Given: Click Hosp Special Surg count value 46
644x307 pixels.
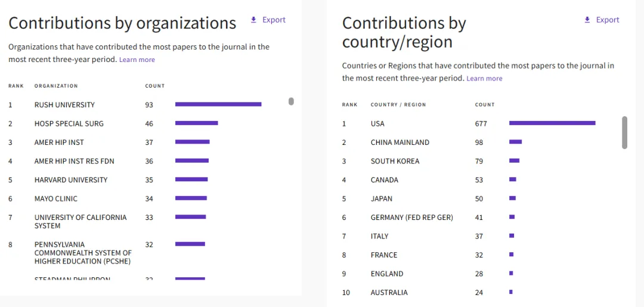Looking at the screenshot, I should coord(149,123).
